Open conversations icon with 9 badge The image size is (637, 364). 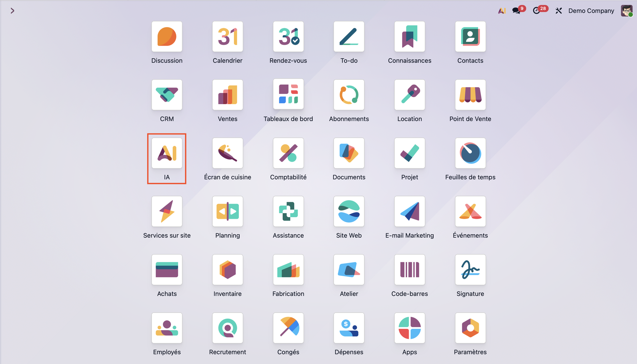click(x=516, y=11)
